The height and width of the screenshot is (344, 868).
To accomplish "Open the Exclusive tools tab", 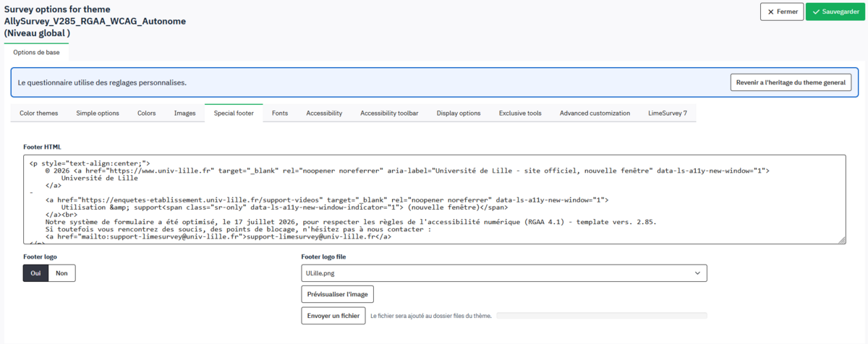I will click(x=520, y=113).
